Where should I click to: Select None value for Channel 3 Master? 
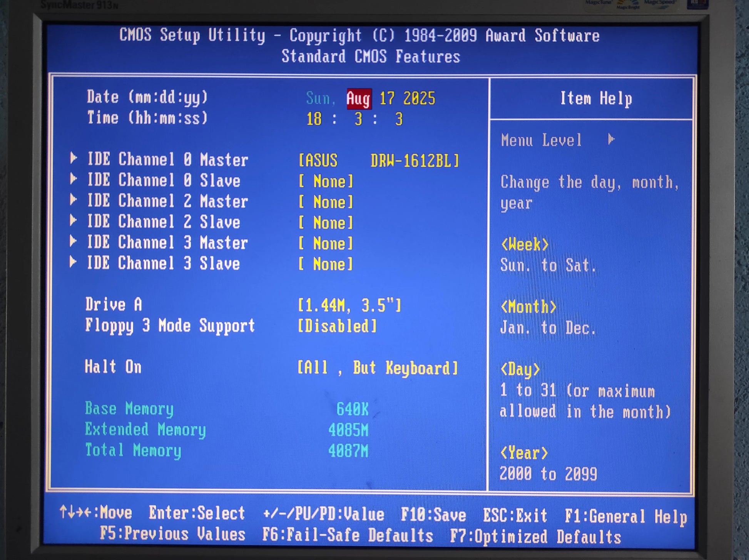326,243
